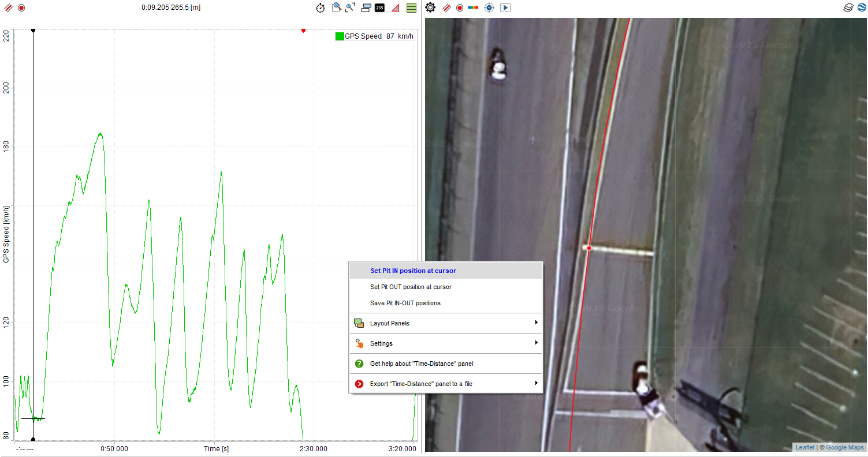Click the zoom-to-fit icon with arrows
Viewport: 868px width, 457px height.
351,8
